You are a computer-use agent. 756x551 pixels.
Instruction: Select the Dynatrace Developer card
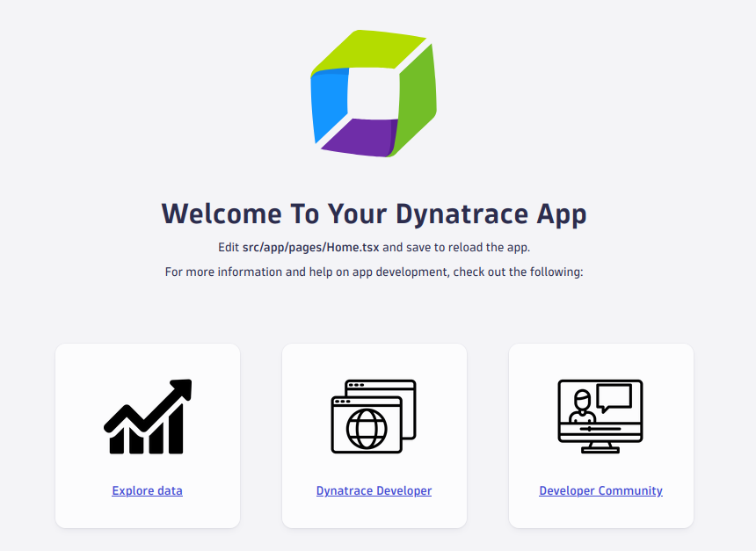pyautogui.click(x=374, y=436)
